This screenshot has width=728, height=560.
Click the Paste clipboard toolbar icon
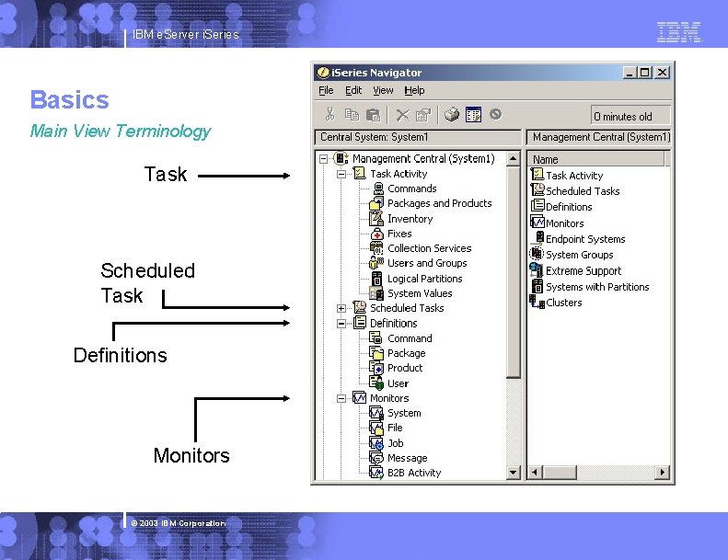(x=374, y=115)
